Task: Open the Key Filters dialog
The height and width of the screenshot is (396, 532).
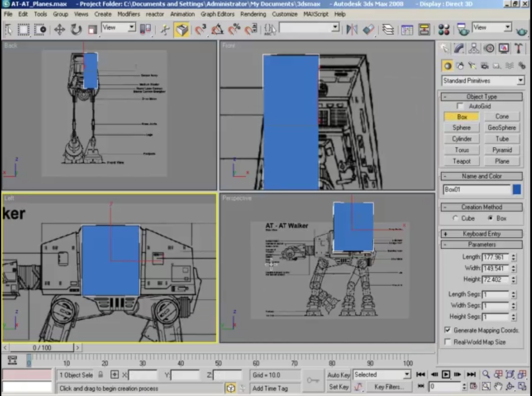Action: pyautogui.click(x=389, y=387)
